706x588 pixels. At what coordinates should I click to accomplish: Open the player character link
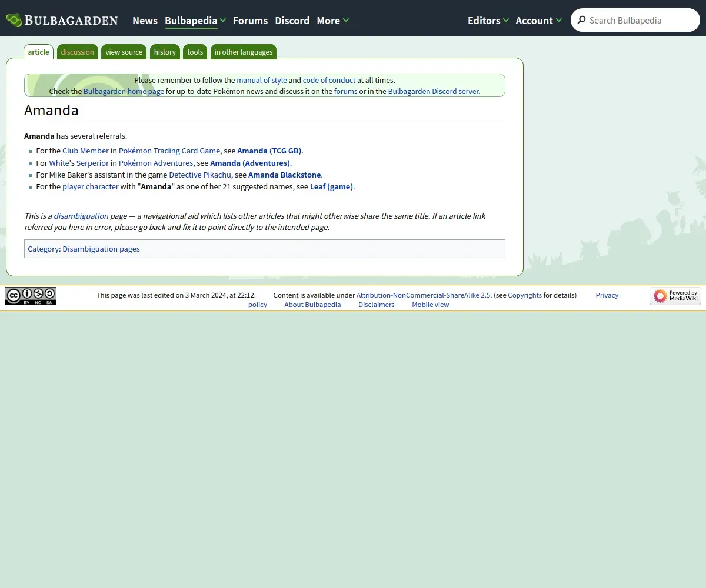91,186
